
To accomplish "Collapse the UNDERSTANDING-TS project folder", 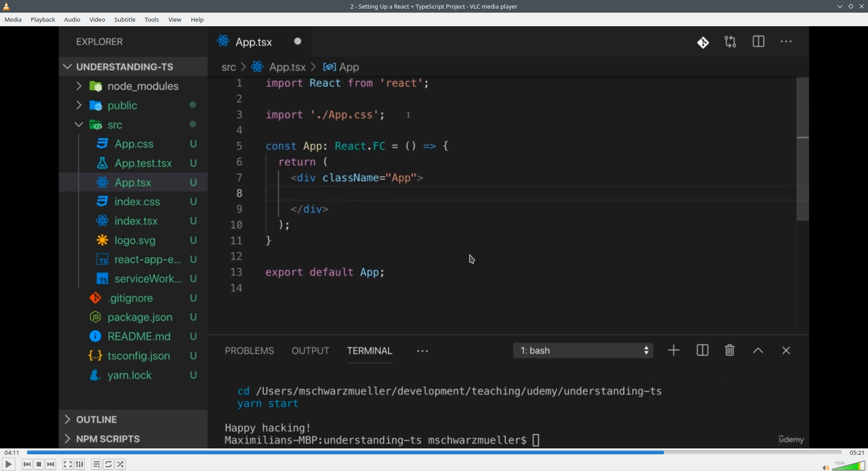I will [x=67, y=67].
